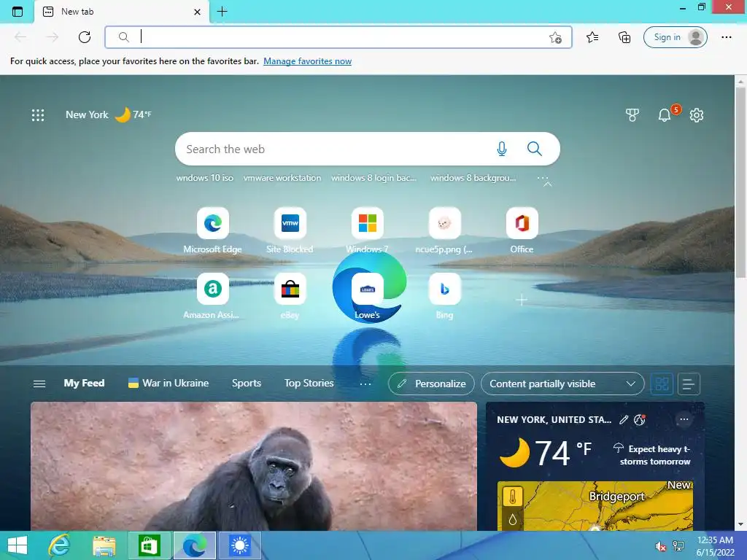Image resolution: width=747 pixels, height=560 pixels.
Task: Open the weather app taskbar icon
Action: pos(239,545)
